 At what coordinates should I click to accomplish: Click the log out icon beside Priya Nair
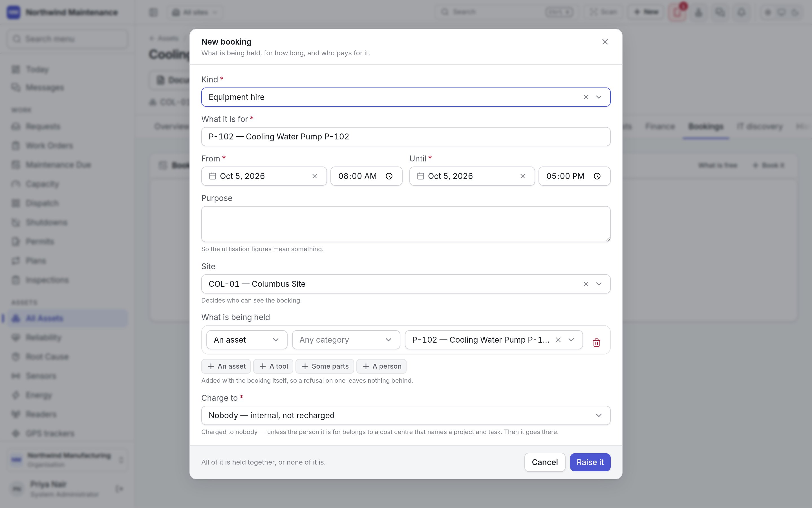(x=119, y=489)
